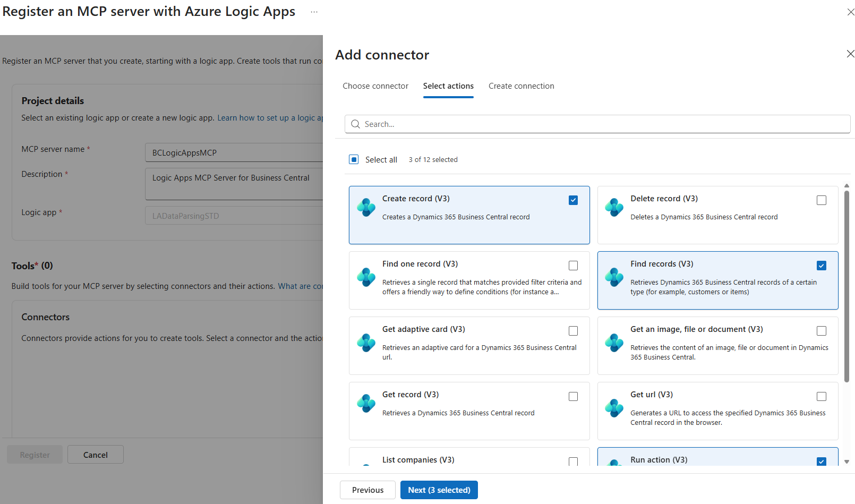The width and height of the screenshot is (855, 504).
Task: Click the Delete record (V3) connector icon
Action: 614,207
